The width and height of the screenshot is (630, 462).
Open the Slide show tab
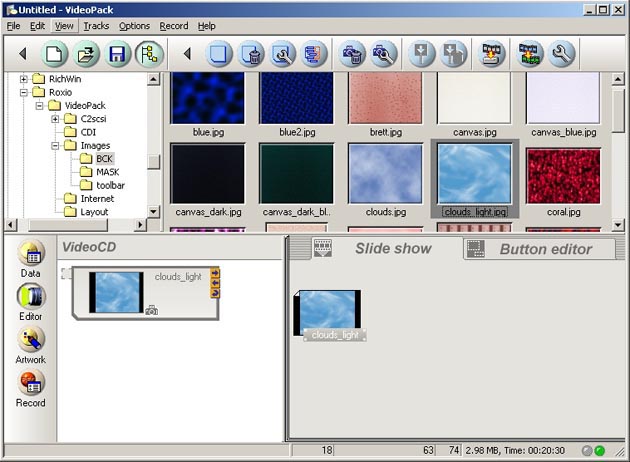click(x=393, y=249)
